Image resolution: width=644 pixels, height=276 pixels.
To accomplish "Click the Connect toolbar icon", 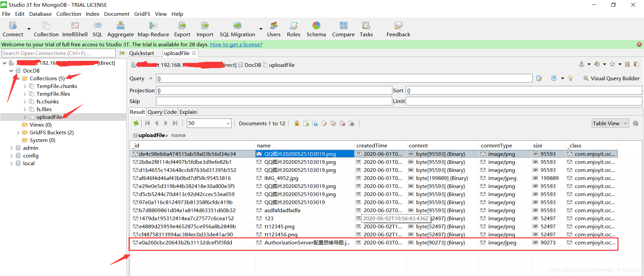I will (x=13, y=29).
